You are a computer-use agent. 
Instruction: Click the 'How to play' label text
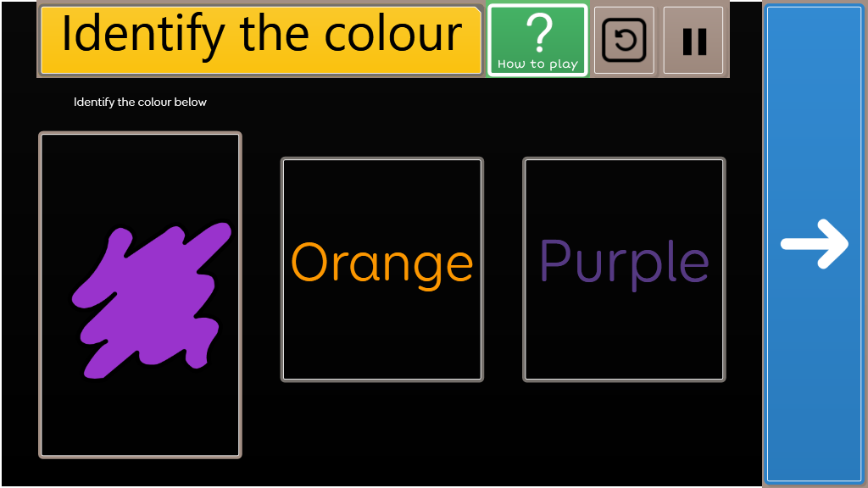[537, 64]
